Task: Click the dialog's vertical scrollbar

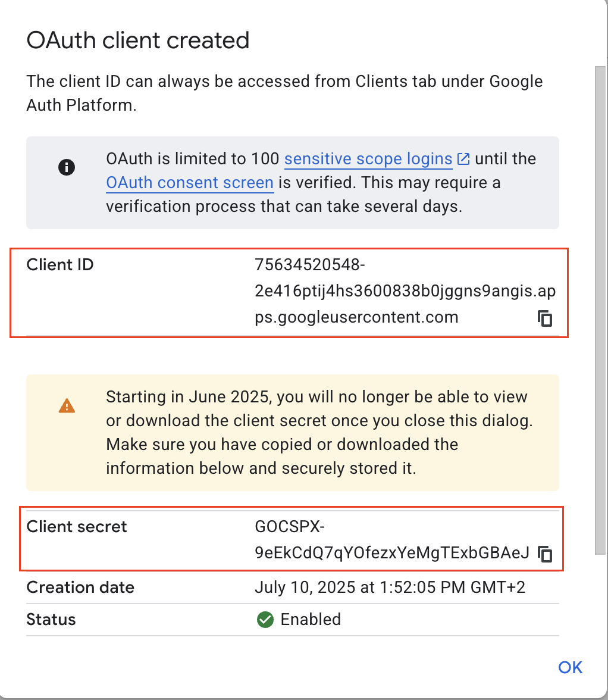Action: (x=600, y=298)
